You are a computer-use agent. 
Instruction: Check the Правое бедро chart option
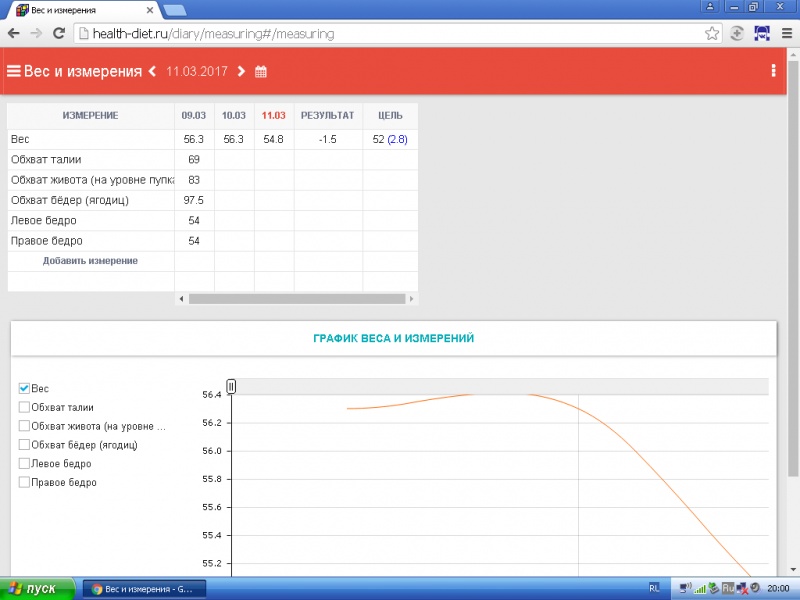click(25, 482)
